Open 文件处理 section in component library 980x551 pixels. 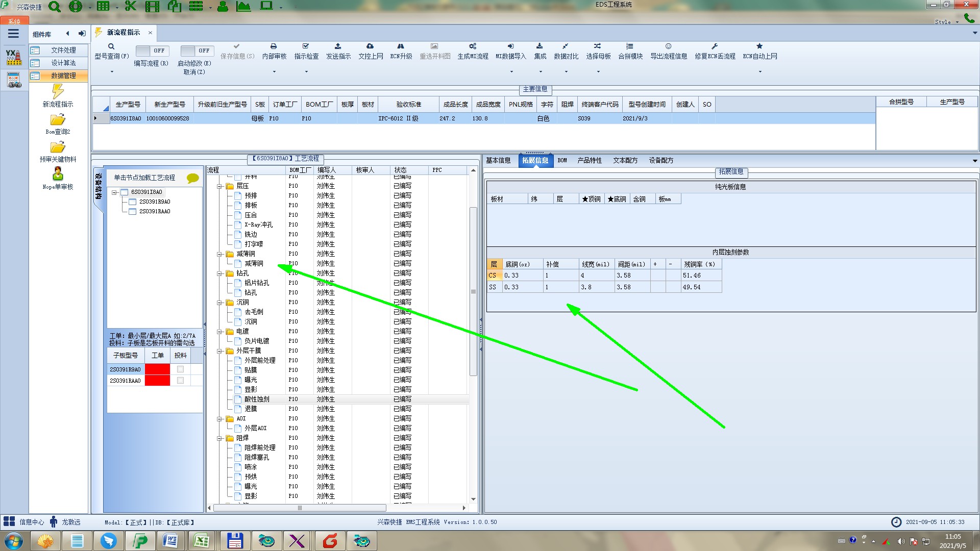(x=59, y=51)
